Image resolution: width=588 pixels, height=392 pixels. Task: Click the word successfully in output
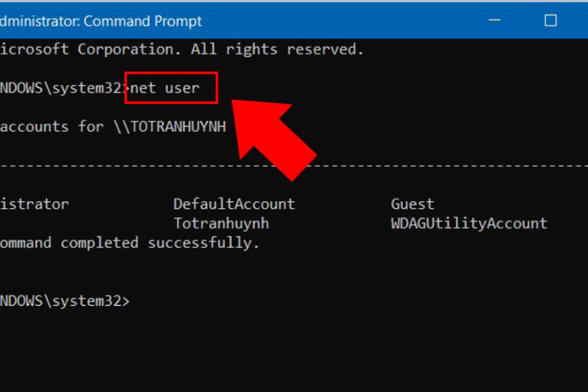pos(203,243)
